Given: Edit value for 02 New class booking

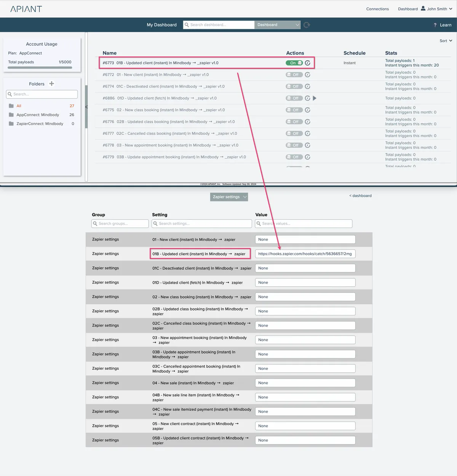Looking at the screenshot, I should (x=305, y=297).
